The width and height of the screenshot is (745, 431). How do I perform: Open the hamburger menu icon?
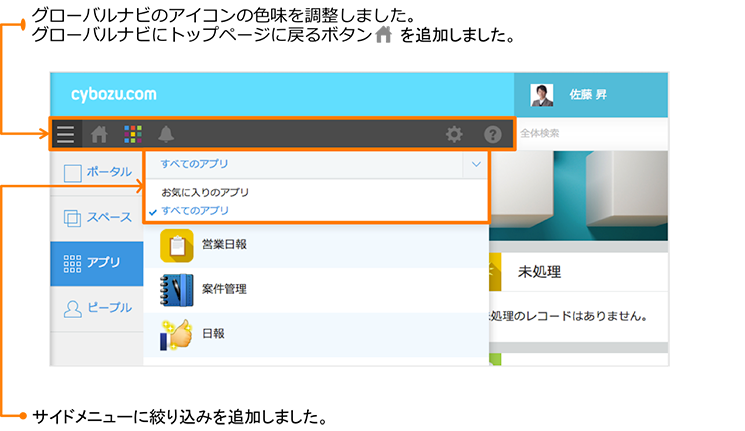66,134
